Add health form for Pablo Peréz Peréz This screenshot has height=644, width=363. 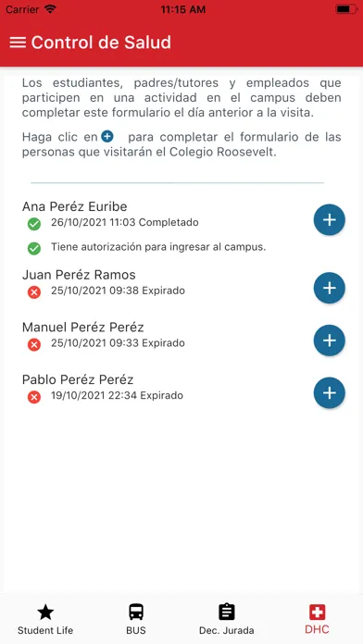pos(330,393)
